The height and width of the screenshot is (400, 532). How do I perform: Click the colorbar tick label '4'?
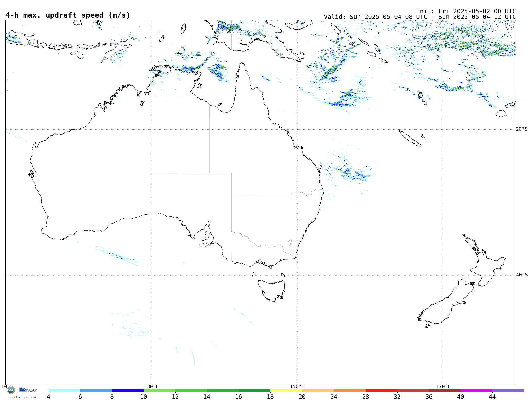(49, 397)
